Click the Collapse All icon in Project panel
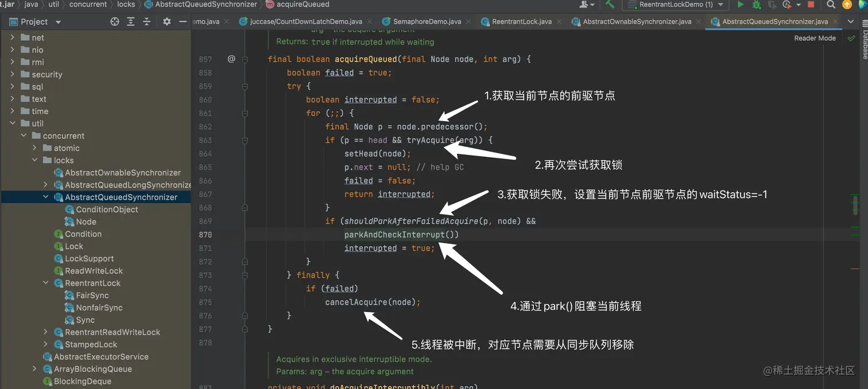 click(147, 21)
